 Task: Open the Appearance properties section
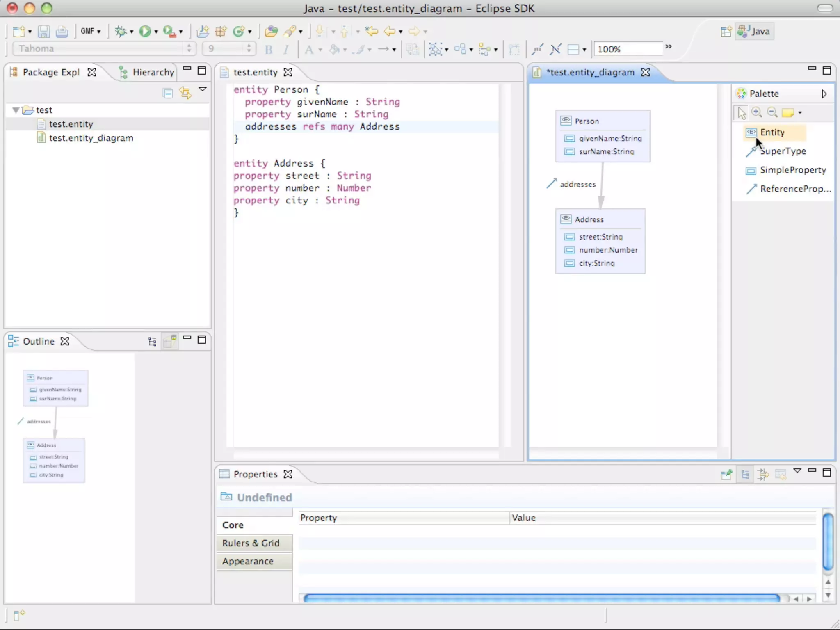(x=248, y=561)
